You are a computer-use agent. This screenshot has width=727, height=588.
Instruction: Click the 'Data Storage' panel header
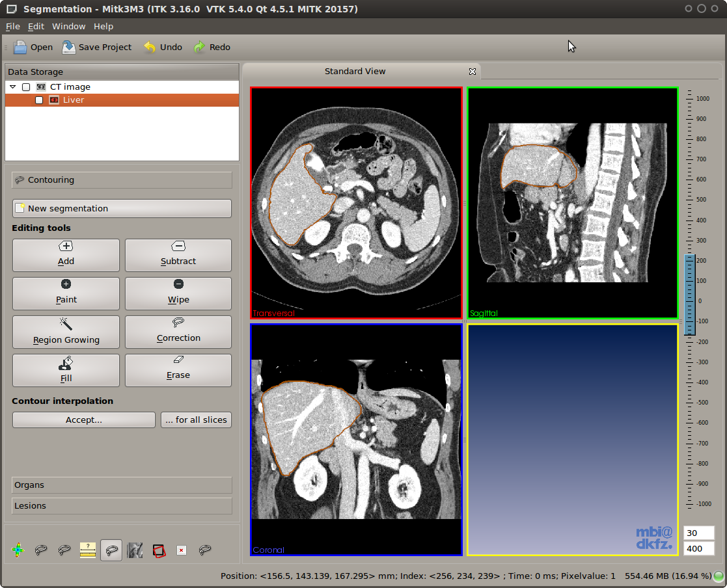[x=122, y=72]
